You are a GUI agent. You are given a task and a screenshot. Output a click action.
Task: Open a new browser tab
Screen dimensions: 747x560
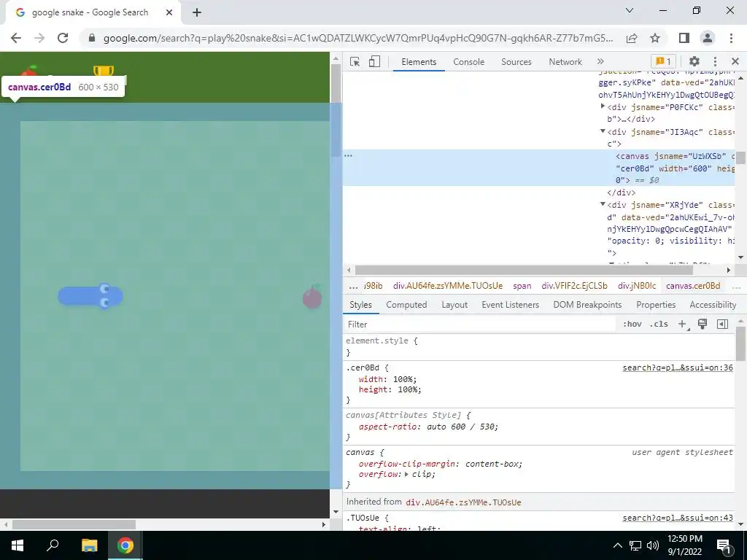coord(197,13)
